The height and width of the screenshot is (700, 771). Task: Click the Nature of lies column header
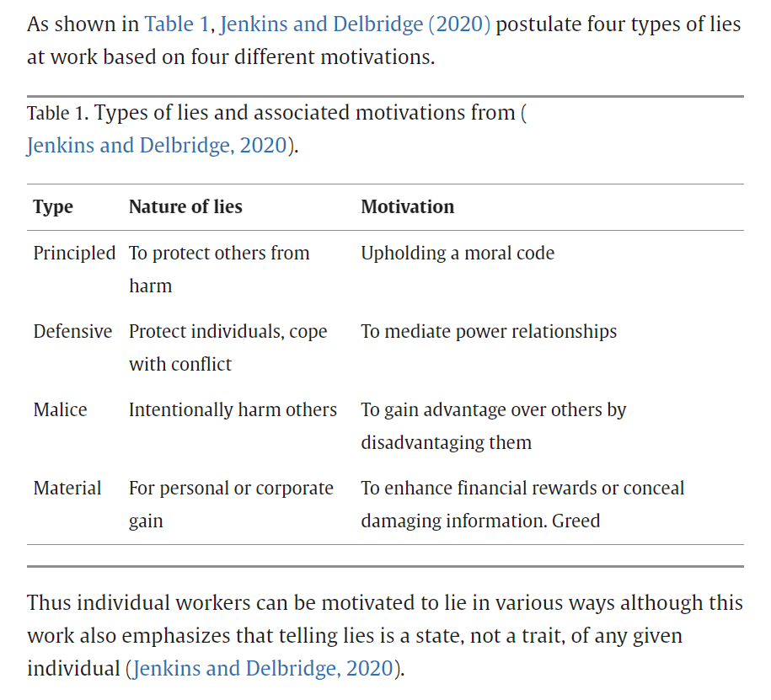click(x=185, y=207)
